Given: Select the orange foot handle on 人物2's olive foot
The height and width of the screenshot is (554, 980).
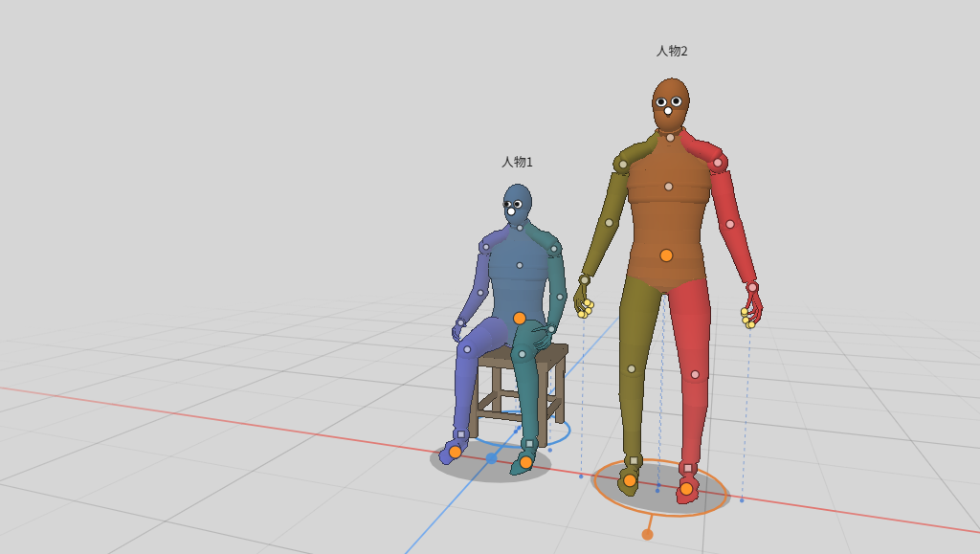Looking at the screenshot, I should pyautogui.click(x=630, y=480).
